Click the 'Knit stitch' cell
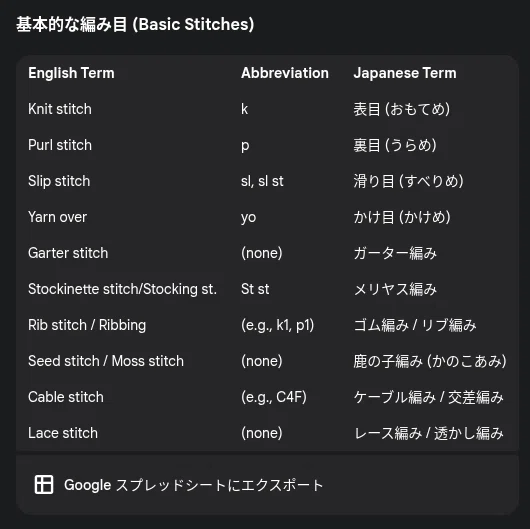The height and width of the screenshot is (529, 530). (60, 109)
